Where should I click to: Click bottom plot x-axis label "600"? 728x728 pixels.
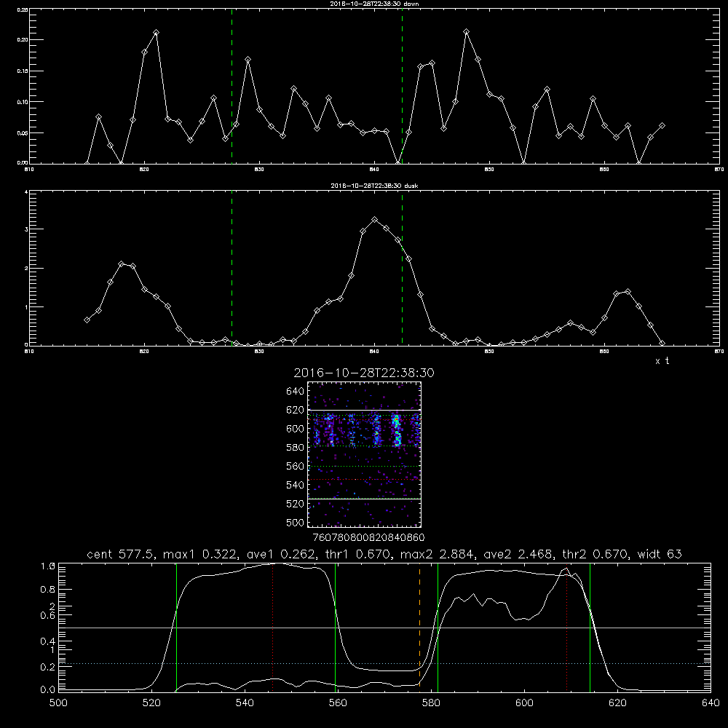[x=524, y=703]
